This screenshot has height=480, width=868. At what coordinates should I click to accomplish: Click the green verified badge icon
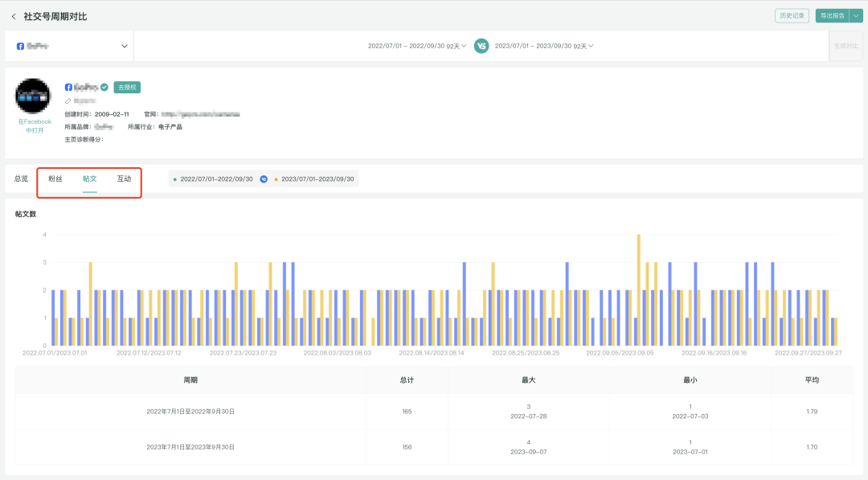[x=104, y=88]
